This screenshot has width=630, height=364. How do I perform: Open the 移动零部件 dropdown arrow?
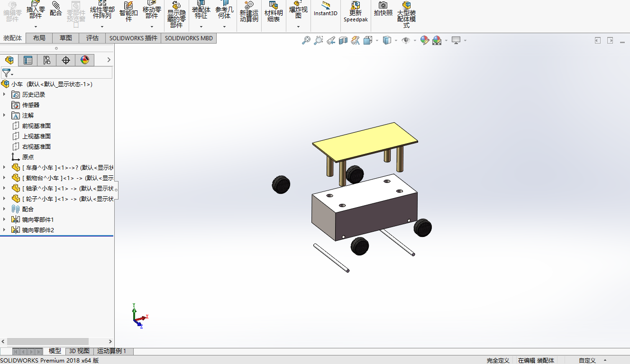152,27
